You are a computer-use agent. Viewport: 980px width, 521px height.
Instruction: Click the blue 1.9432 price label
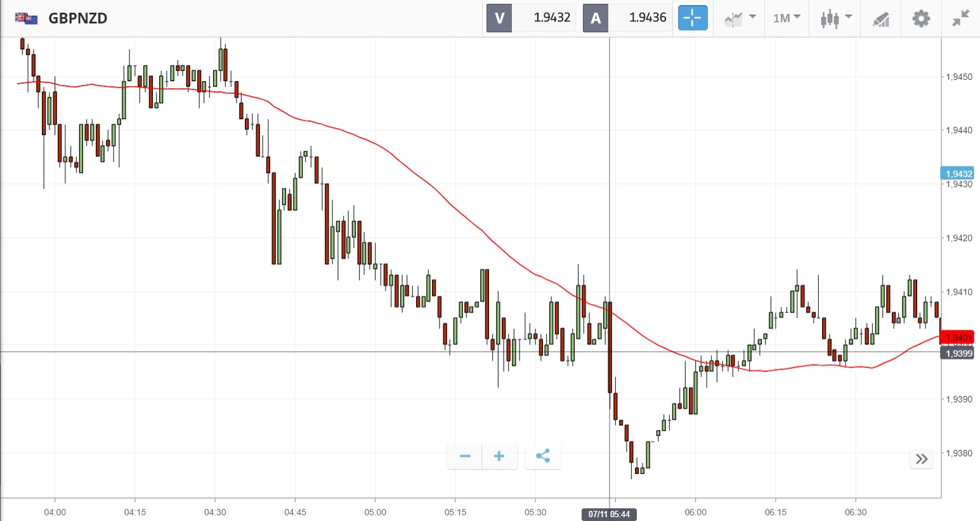pos(958,174)
